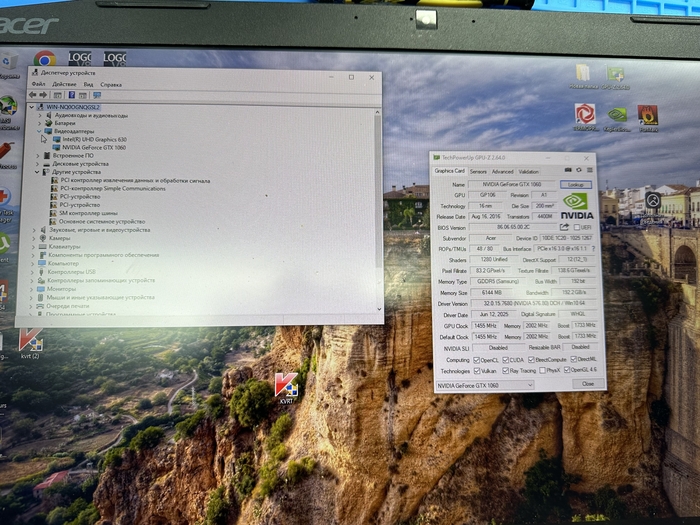This screenshot has width=700, height=525.
Task: Click the Intel(R) UHD Graphics 630 device icon
Action: tap(57, 139)
